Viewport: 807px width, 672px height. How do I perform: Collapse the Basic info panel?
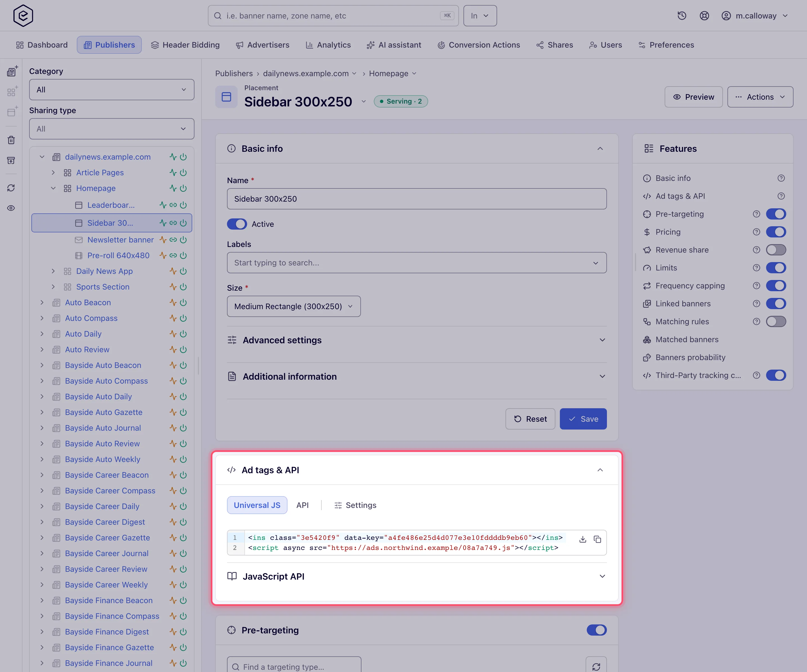click(600, 149)
